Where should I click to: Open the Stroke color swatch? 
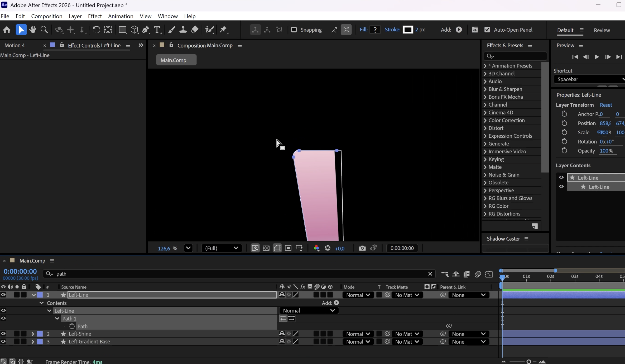click(408, 30)
